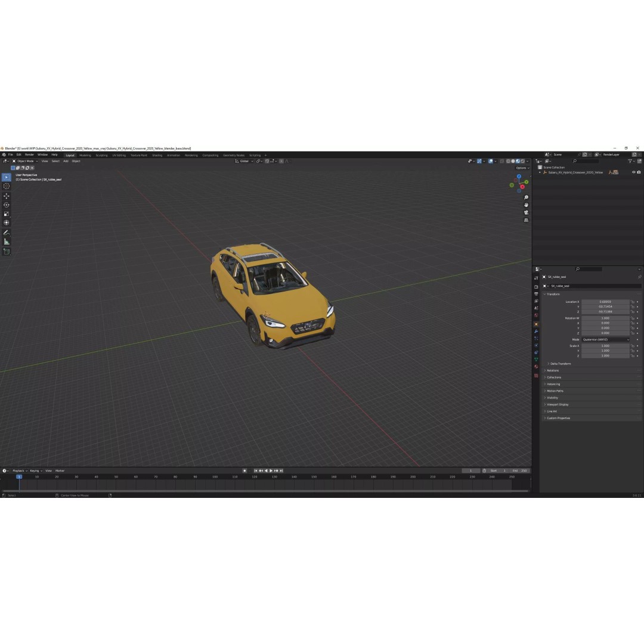The width and height of the screenshot is (644, 644).
Task: Switch perspective/orthographic grid icon
Action: coord(526,220)
